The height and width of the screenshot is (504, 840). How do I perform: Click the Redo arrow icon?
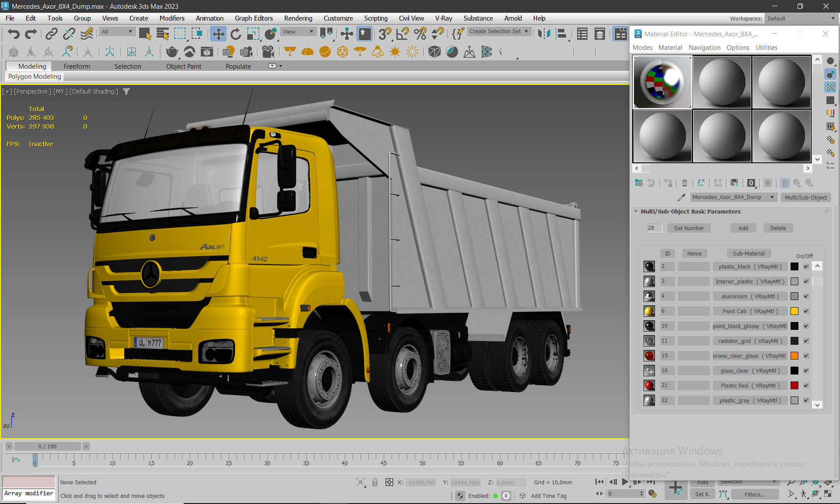pyautogui.click(x=31, y=34)
